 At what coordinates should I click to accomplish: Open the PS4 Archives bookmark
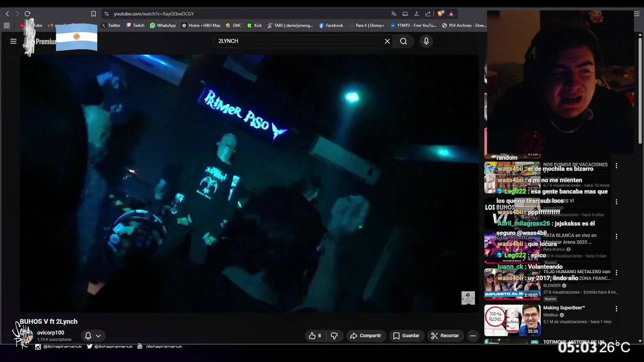click(x=464, y=25)
